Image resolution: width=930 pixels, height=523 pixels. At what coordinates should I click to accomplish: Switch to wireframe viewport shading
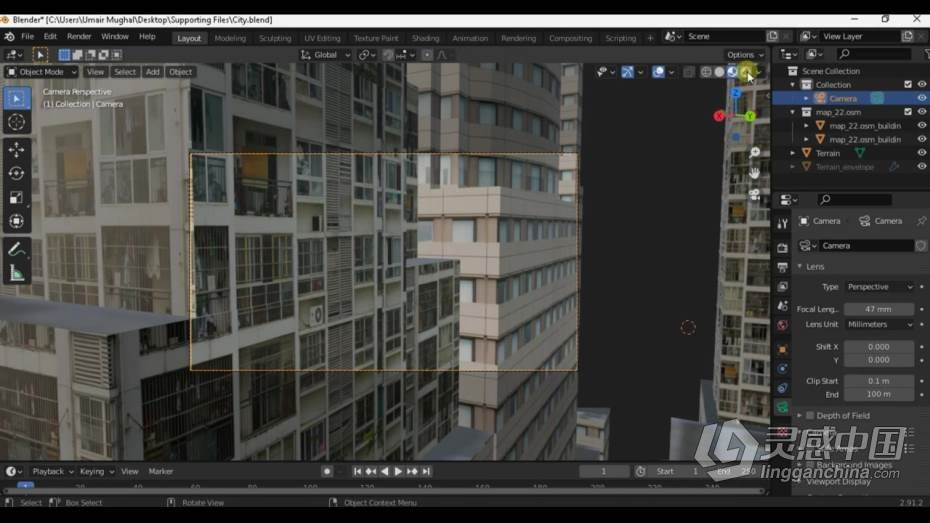pos(706,72)
